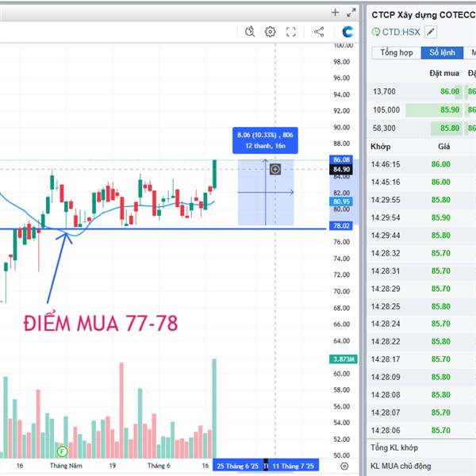Select the 14:28:07 matched trade row
This screenshot has height=476, width=476.
[x=421, y=413]
